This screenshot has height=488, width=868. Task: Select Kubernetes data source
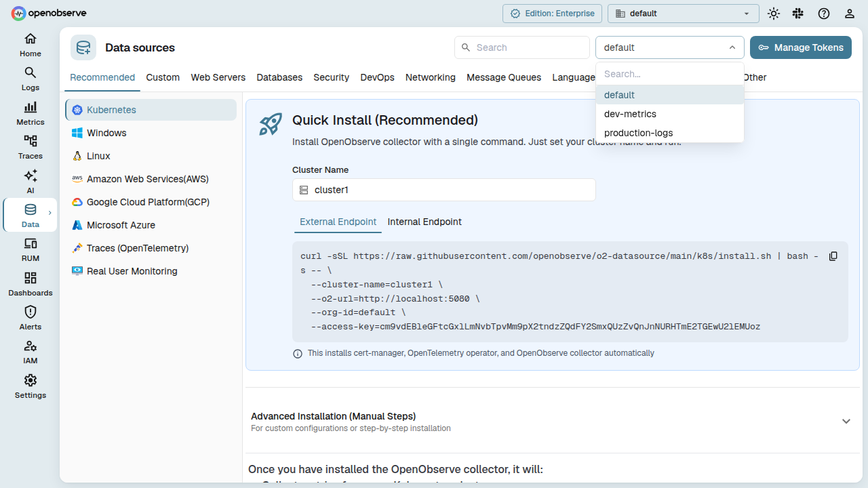(x=151, y=110)
